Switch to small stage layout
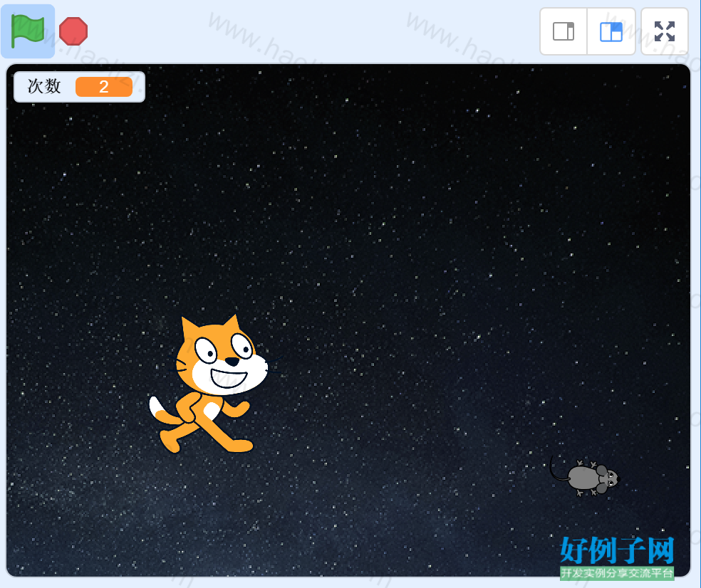The height and width of the screenshot is (588, 701). (x=564, y=31)
